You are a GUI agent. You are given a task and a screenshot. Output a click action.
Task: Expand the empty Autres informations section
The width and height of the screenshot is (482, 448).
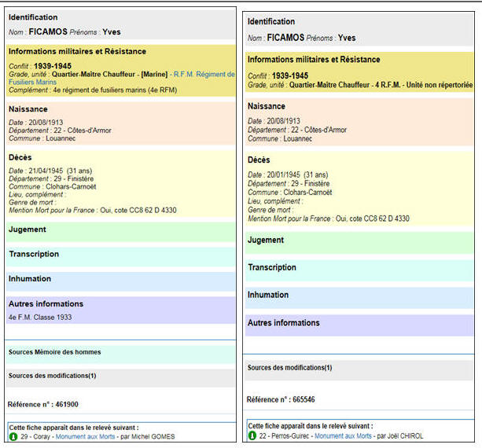tap(284, 322)
